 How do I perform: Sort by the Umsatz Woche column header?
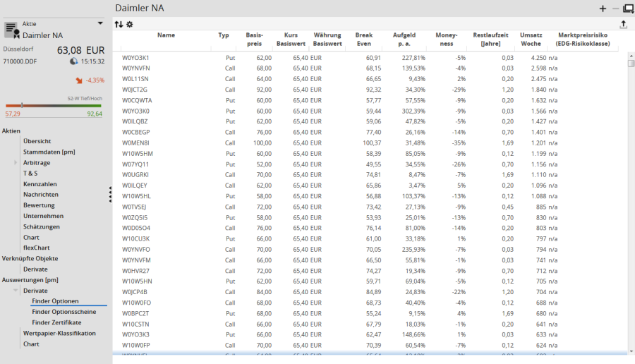(531, 40)
